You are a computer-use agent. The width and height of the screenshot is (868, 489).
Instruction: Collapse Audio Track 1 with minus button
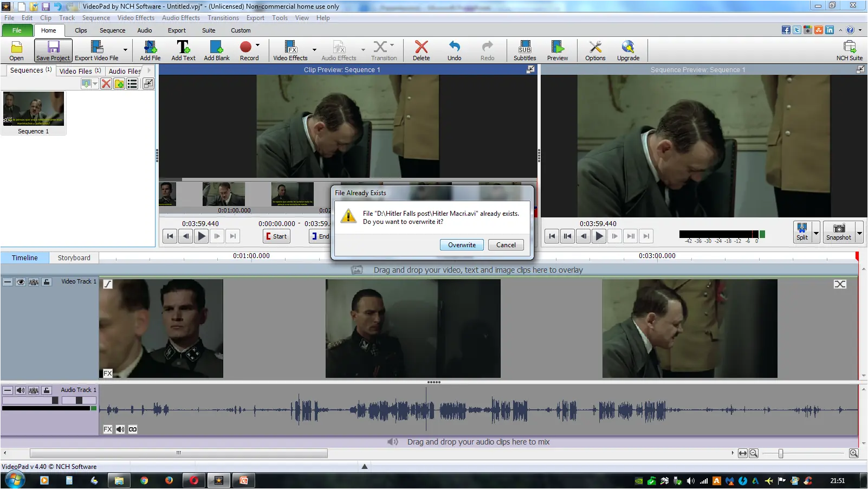coord(8,390)
